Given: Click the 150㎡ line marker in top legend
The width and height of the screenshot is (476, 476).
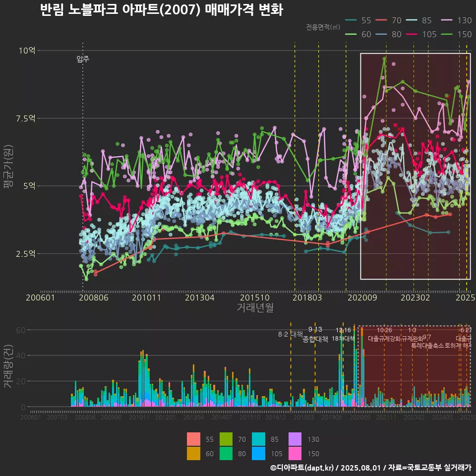Looking at the screenshot, I should point(447,34).
